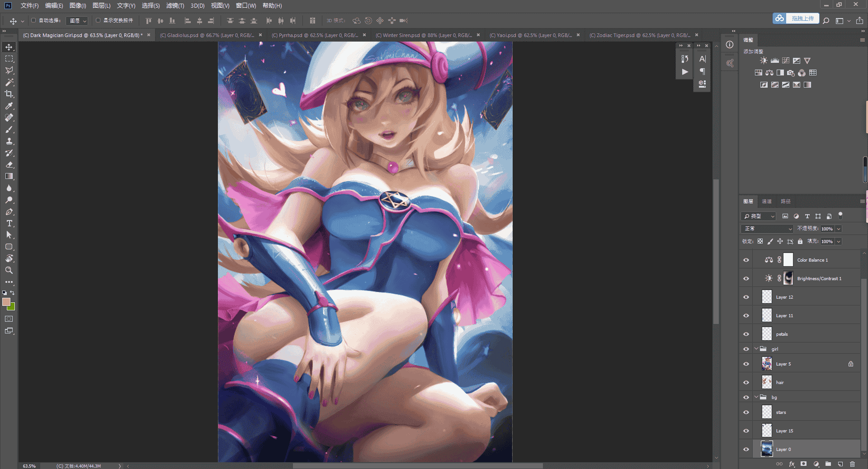Open the 滤镜(T) filter menu
Screen dimensions: 868x469
(x=175, y=5)
